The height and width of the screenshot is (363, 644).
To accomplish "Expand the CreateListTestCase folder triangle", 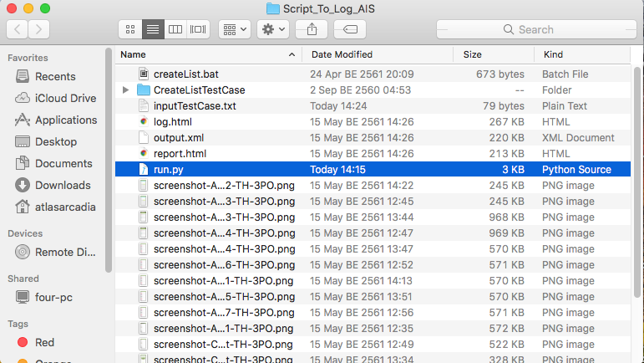I will pos(125,89).
